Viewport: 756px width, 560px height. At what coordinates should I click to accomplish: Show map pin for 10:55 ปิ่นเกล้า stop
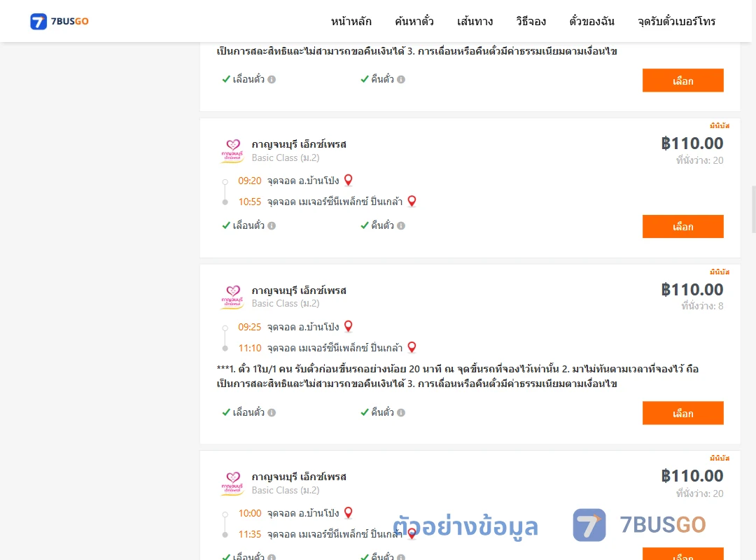[412, 201]
